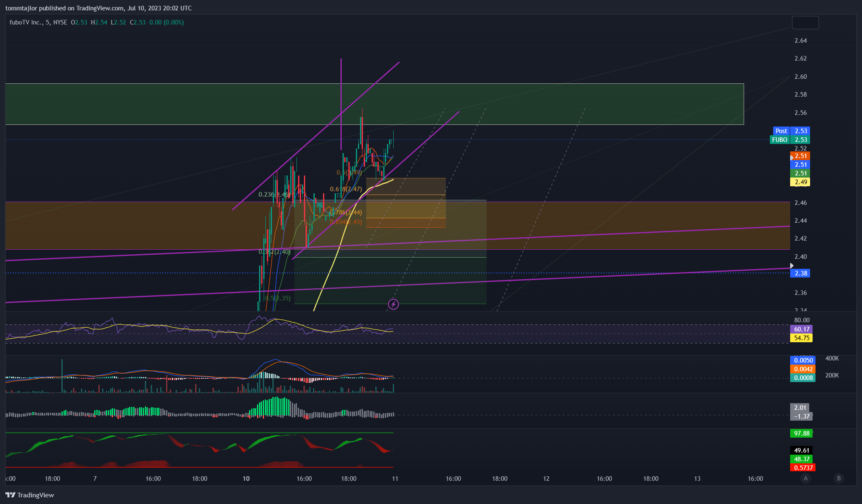Click the purple RSI value 60.17
862x504 pixels.
(801, 329)
